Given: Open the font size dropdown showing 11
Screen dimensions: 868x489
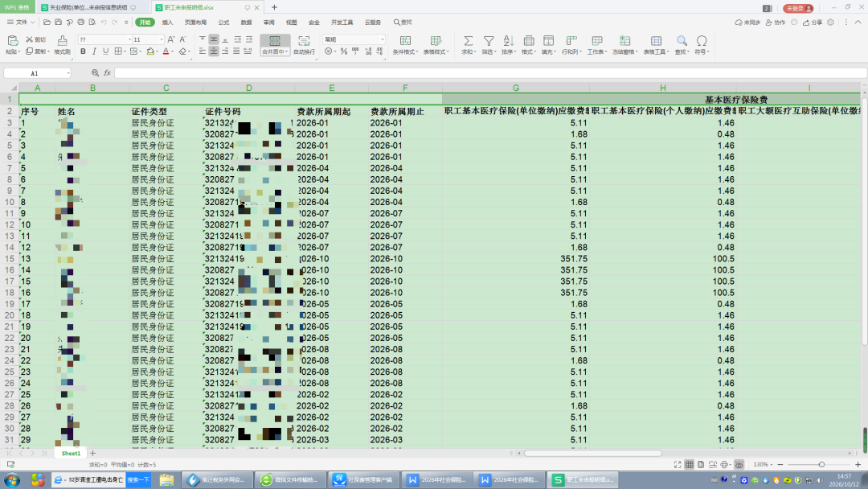Looking at the screenshot, I should (161, 39).
